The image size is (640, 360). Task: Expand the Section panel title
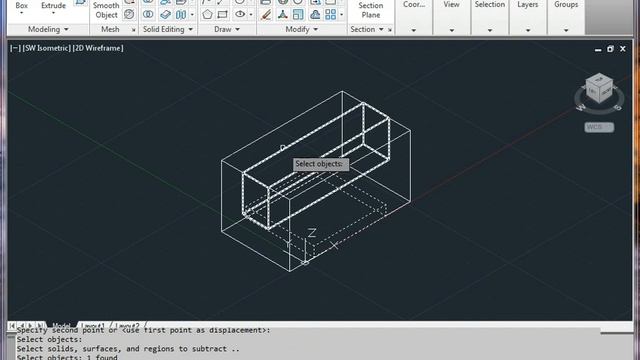click(367, 29)
